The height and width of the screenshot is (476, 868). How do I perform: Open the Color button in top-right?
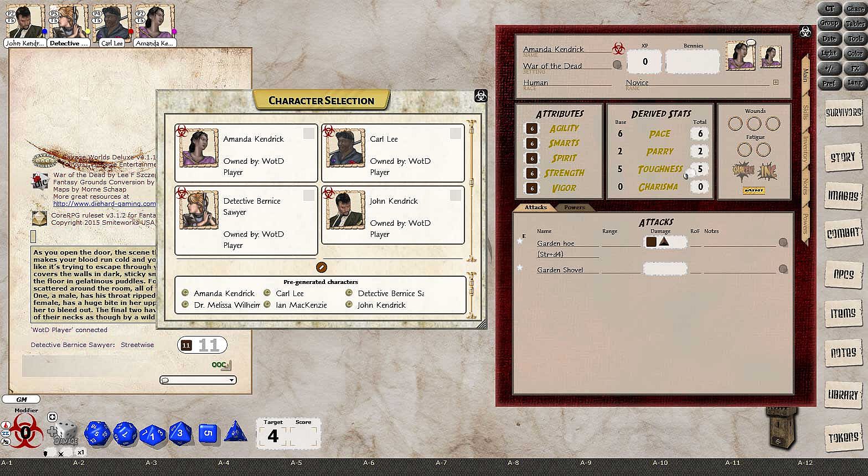855,54
